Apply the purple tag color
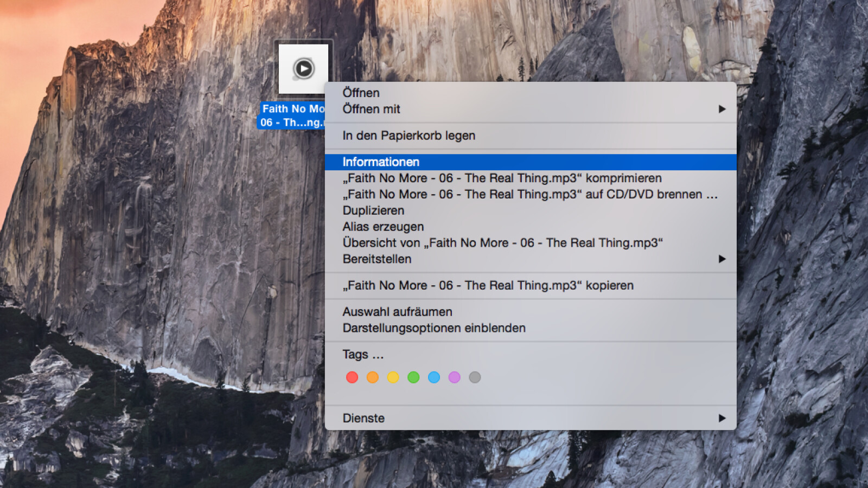The width and height of the screenshot is (868, 488). [455, 377]
